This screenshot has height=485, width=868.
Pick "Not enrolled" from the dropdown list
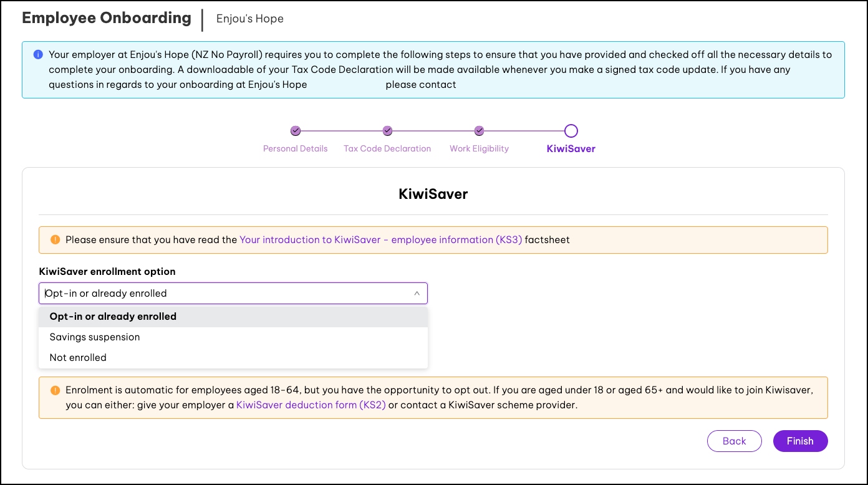pyautogui.click(x=78, y=358)
